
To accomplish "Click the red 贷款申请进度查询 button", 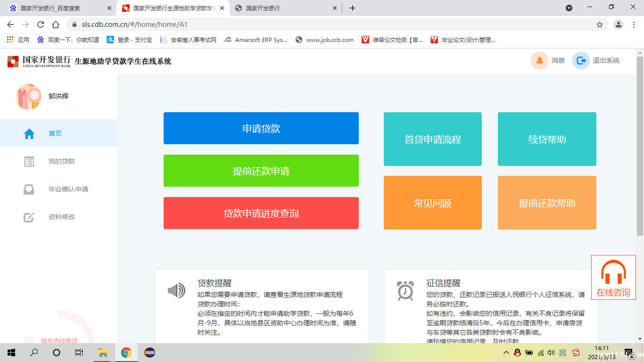I will [261, 213].
